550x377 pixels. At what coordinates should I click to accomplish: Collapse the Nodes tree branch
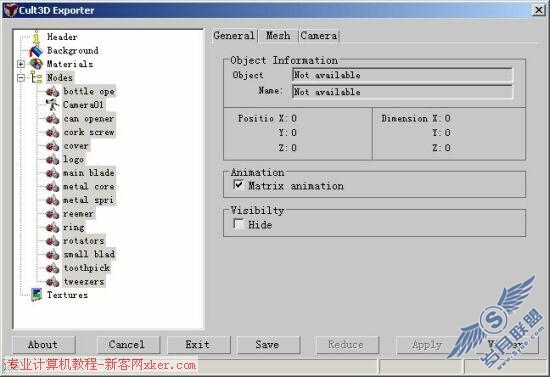(x=21, y=78)
